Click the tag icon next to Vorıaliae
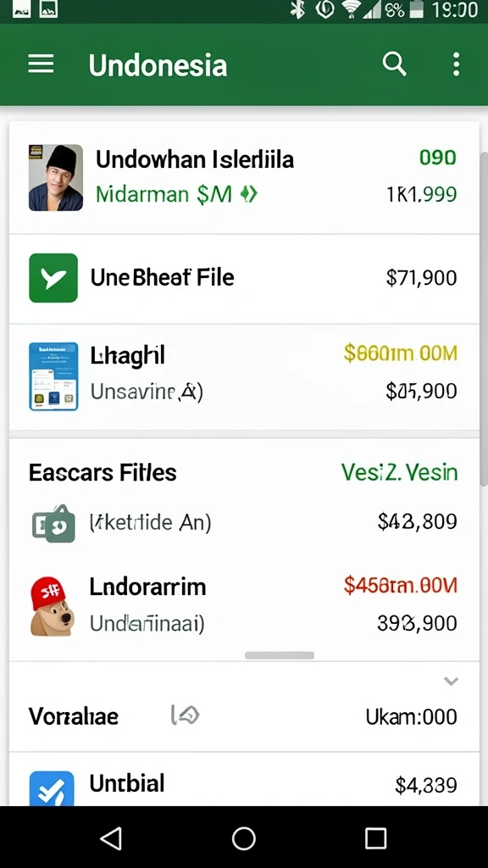 pos(186,715)
